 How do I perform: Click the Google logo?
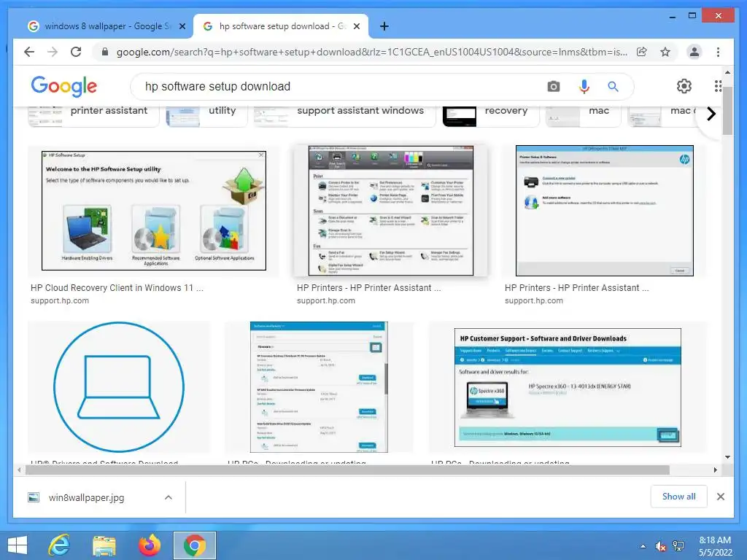click(x=64, y=86)
